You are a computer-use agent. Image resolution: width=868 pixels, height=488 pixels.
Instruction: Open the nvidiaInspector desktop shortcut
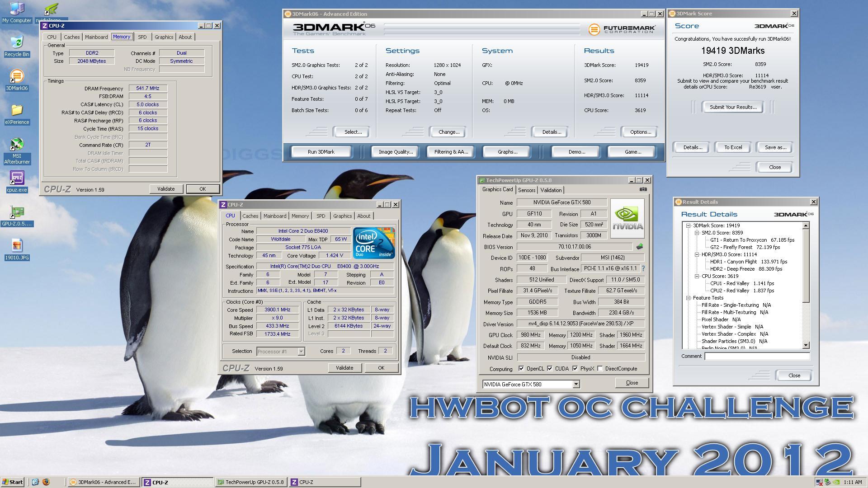(x=52, y=12)
